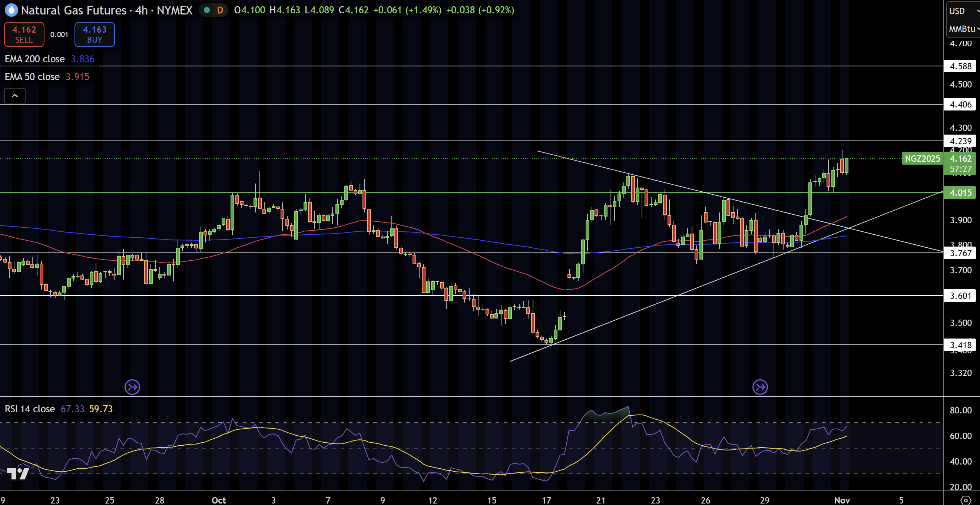Click the Natural Gas flame symbol icon

coord(11,10)
